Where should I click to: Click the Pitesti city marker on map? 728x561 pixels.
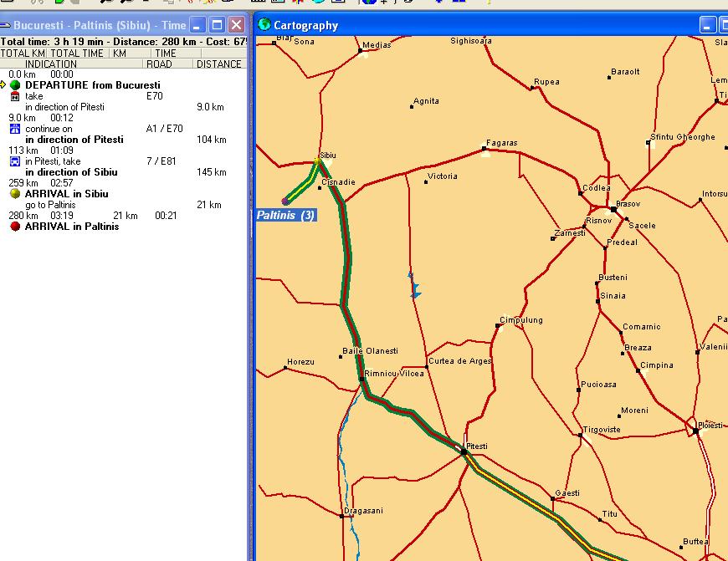(x=464, y=451)
